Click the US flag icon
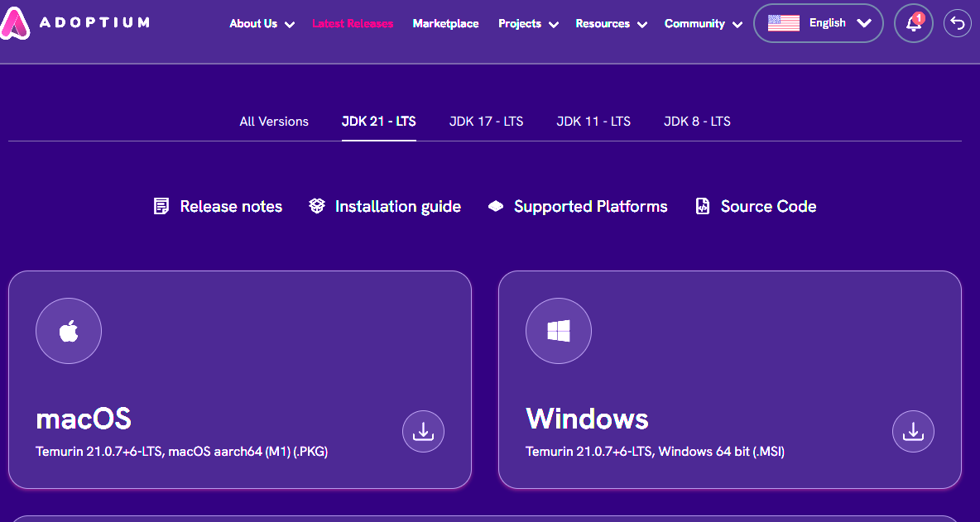This screenshot has height=522, width=980. pyautogui.click(x=783, y=23)
